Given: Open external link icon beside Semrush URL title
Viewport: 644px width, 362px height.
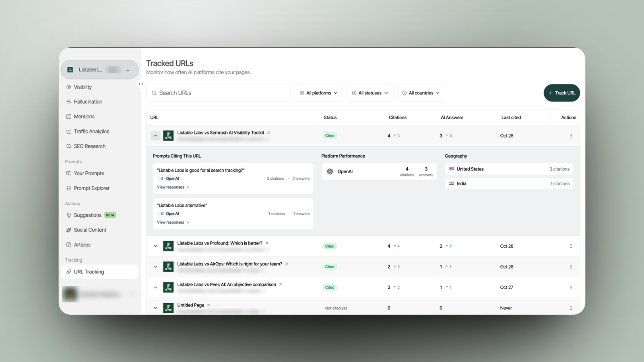Looking at the screenshot, I should pos(268,133).
